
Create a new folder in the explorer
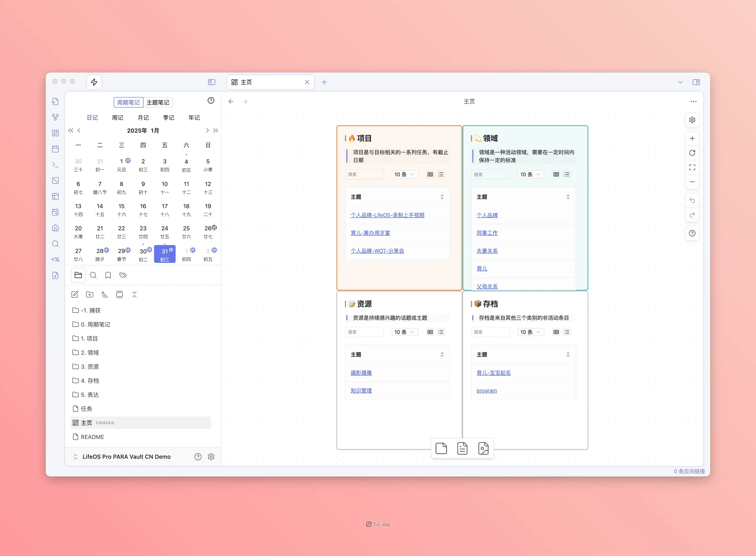pyautogui.click(x=90, y=294)
